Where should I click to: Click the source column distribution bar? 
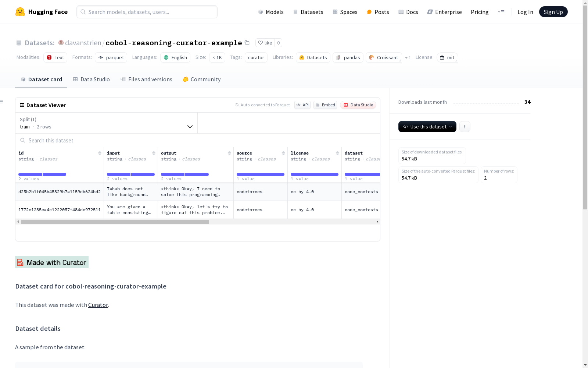(261, 174)
